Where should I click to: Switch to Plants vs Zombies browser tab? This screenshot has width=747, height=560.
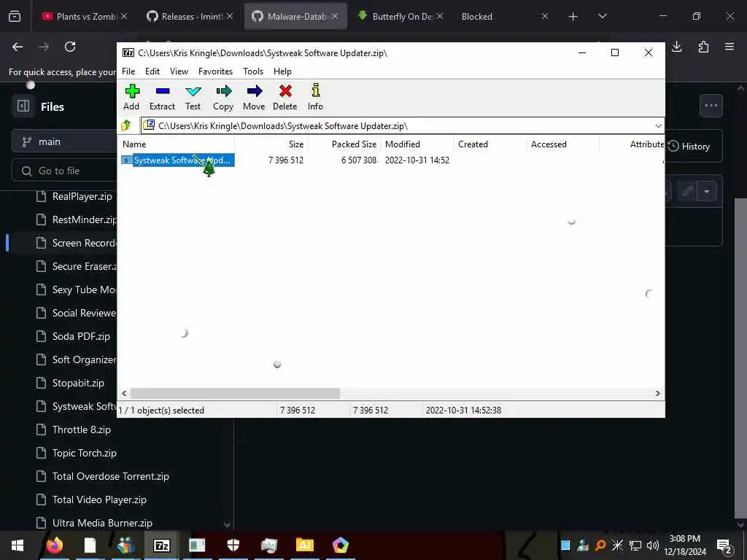pos(80,16)
